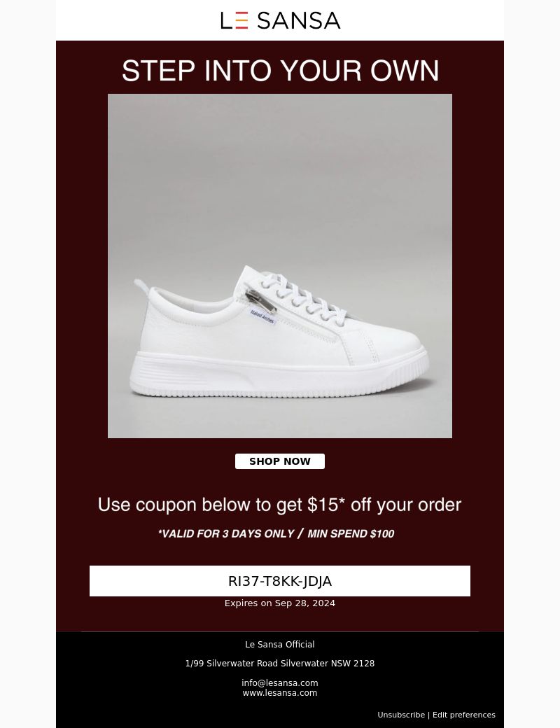Visit the www.lesansa.com website link
This screenshot has width=560, height=728.
[280, 693]
